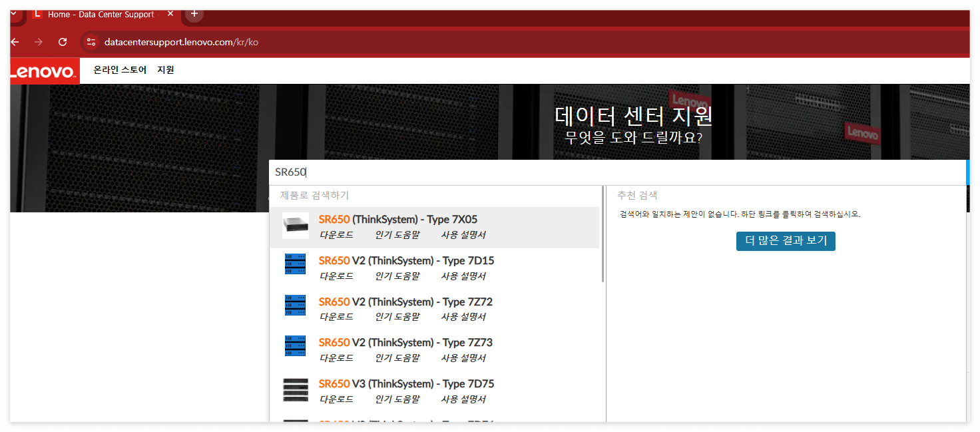Open 사용 설명서 for Type 7Z73
The width and height of the screenshot is (980, 432).
[x=463, y=358]
